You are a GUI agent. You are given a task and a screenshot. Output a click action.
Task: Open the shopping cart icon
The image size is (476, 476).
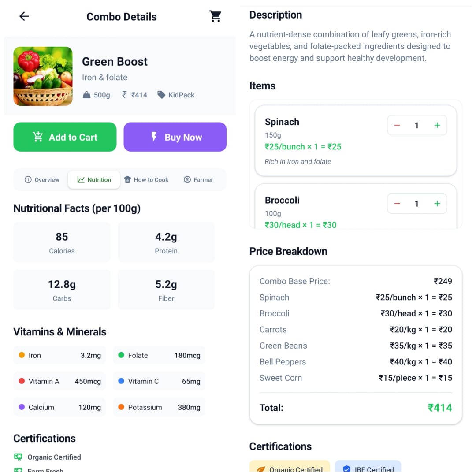(x=215, y=17)
